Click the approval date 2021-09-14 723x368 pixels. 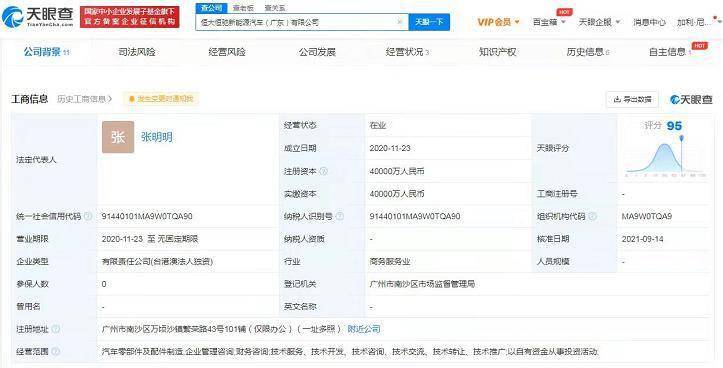642,239
